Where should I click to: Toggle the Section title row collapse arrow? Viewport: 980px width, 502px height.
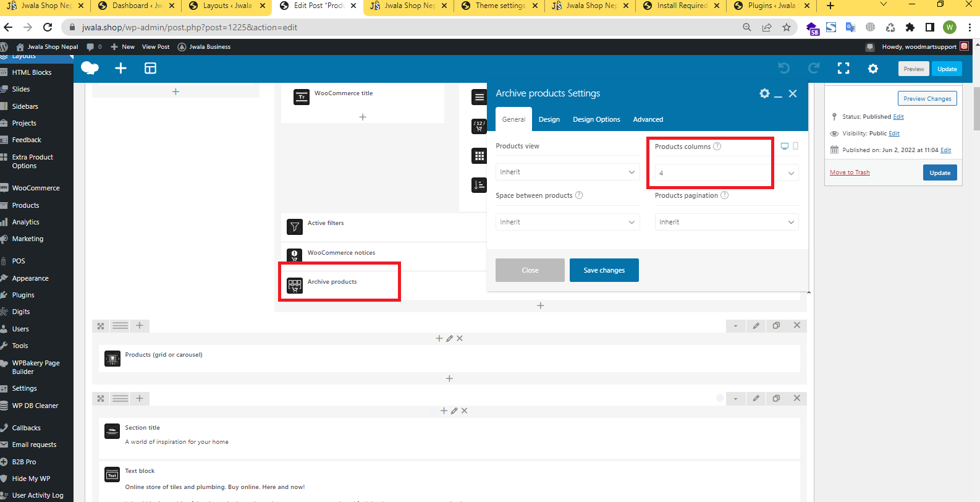coord(735,399)
